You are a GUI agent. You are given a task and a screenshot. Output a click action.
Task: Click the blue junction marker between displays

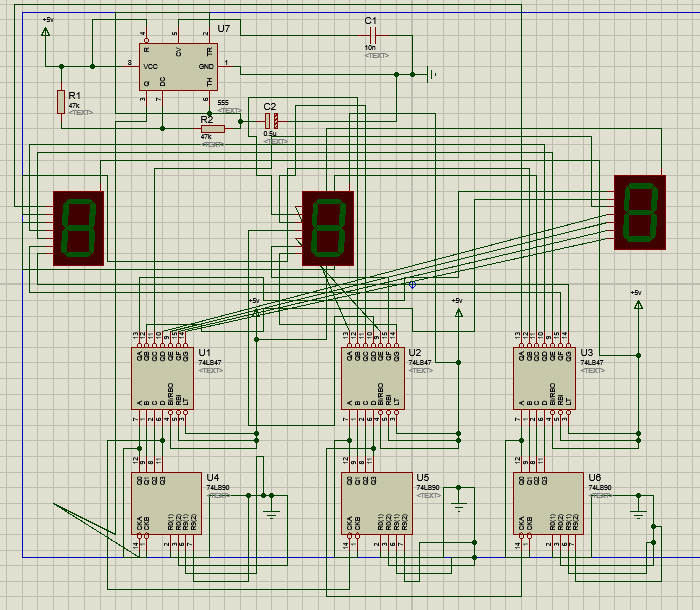412,284
